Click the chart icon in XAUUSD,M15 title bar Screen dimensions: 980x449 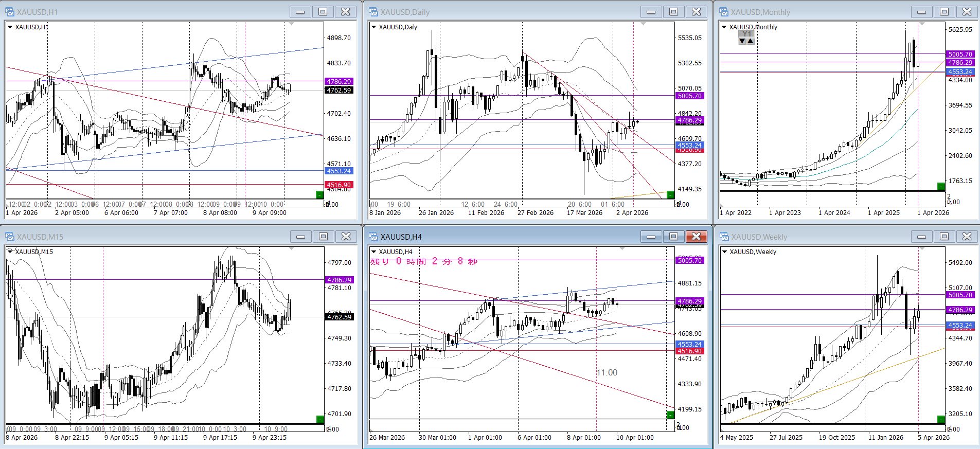10,237
